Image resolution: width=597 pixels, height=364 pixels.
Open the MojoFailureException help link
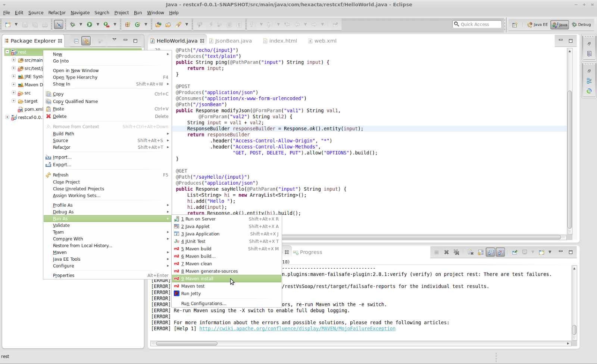tap(297, 329)
